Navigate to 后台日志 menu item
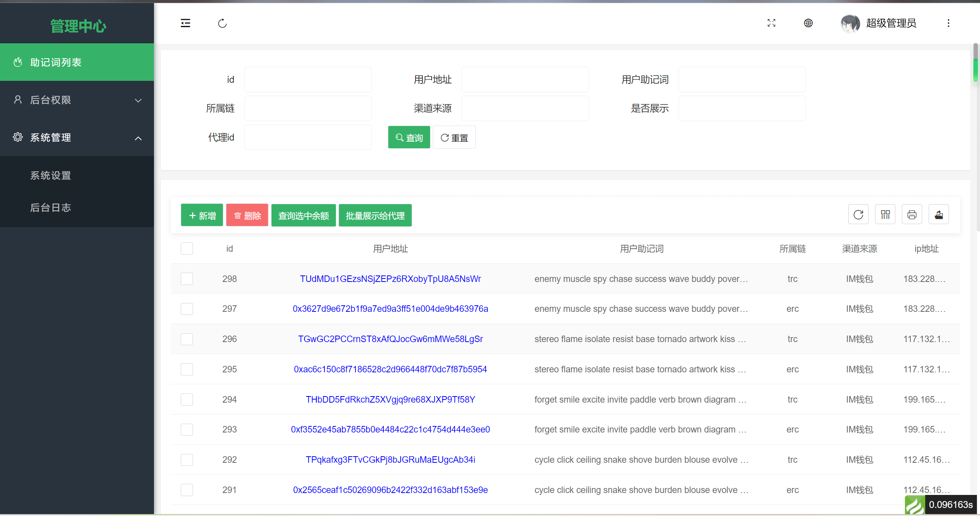Viewport: 980px width, 516px height. click(x=51, y=208)
